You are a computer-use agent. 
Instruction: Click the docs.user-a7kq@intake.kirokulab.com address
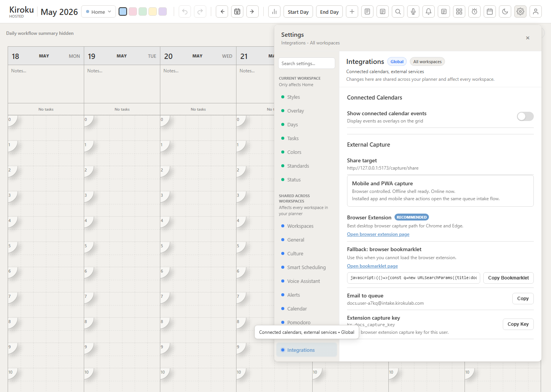coord(385,303)
